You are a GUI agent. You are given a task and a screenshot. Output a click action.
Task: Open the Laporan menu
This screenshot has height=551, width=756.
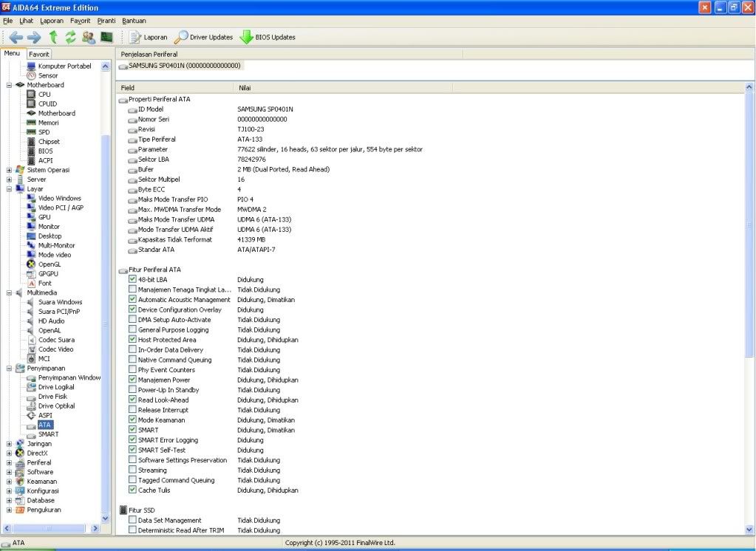click(52, 21)
